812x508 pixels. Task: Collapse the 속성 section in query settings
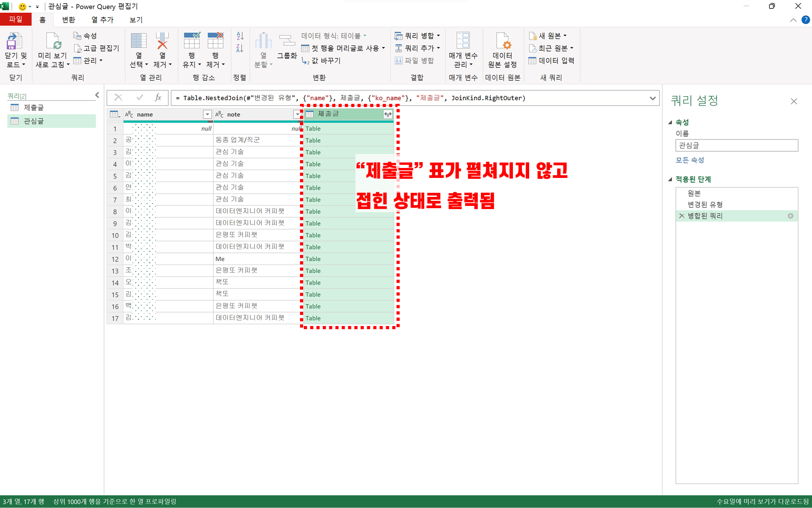point(670,122)
